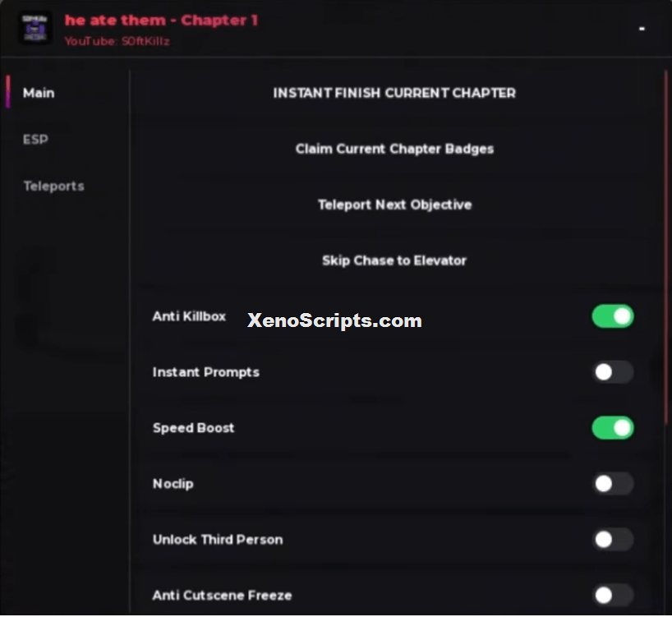Disable the Anti Killbox toggle
This screenshot has height=640, width=672.
tap(613, 316)
